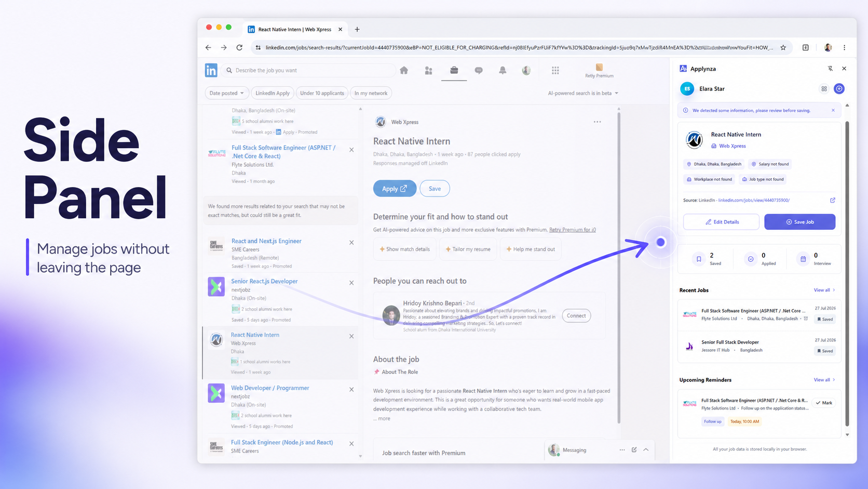Mark the Flyte Solutions reminder done

[824, 403]
